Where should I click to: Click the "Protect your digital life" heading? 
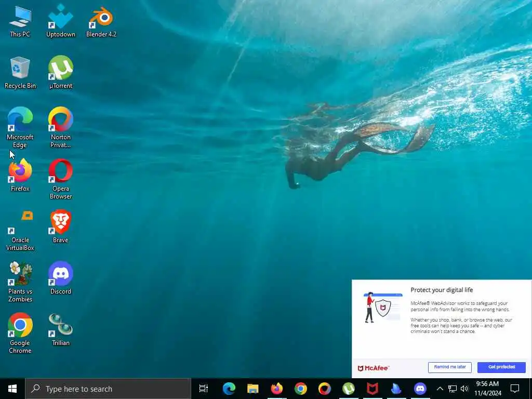(x=442, y=290)
